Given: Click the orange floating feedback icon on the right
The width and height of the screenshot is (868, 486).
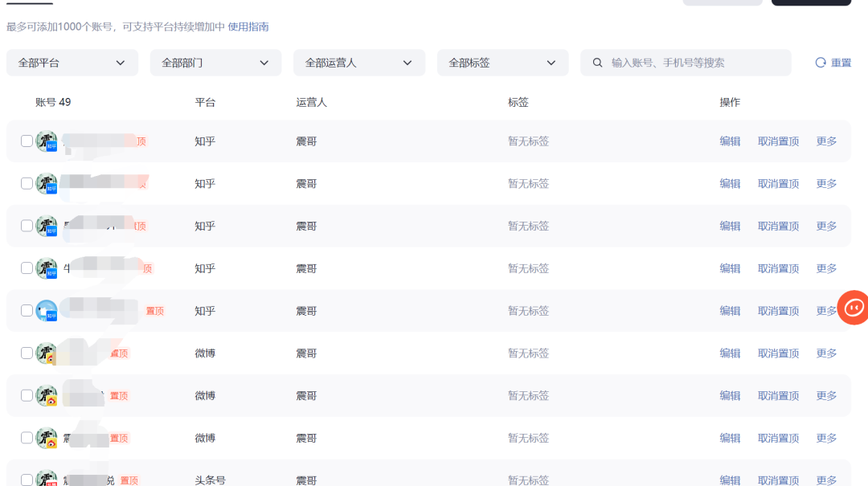Looking at the screenshot, I should (x=853, y=308).
